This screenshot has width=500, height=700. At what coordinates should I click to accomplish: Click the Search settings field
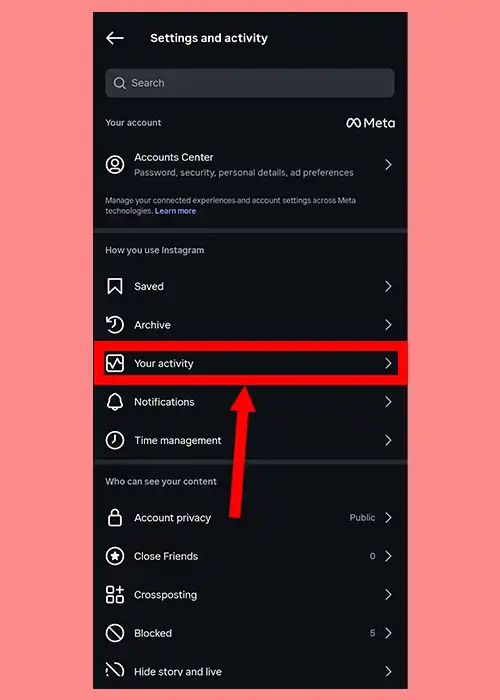click(x=250, y=83)
